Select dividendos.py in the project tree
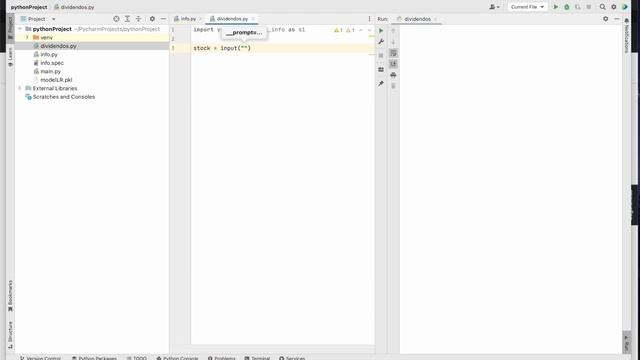 58,46
